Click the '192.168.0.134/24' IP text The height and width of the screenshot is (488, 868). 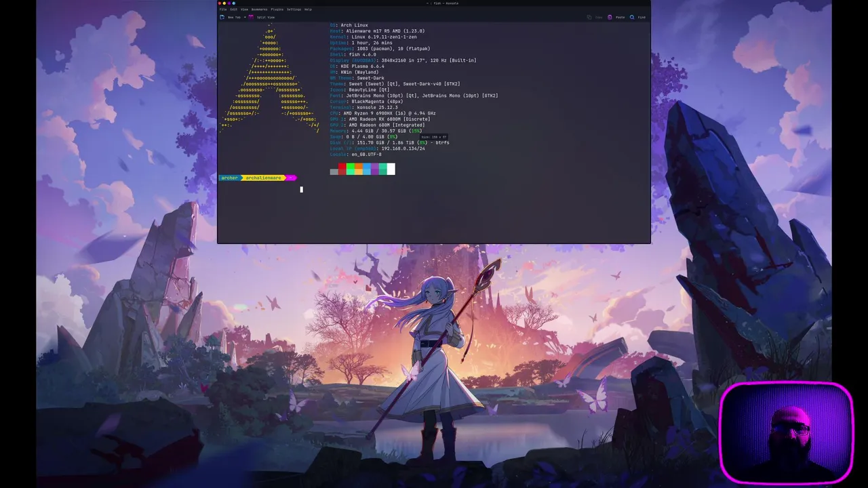point(403,148)
